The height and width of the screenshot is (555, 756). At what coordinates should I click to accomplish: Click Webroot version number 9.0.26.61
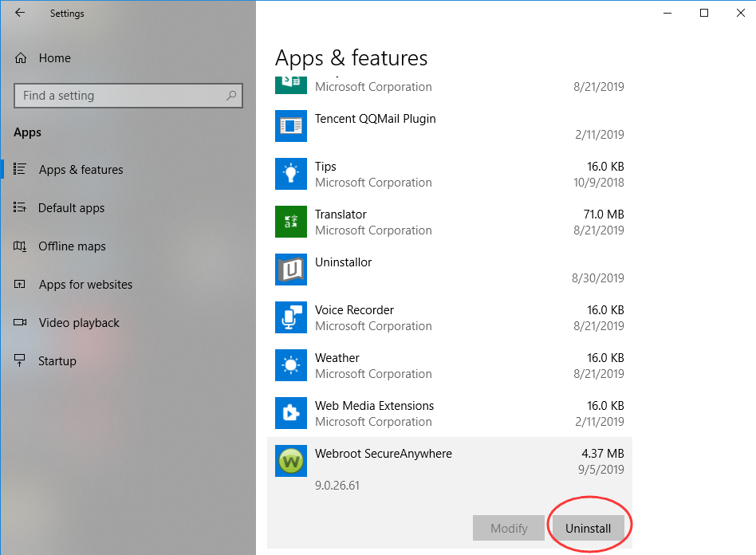(337, 485)
